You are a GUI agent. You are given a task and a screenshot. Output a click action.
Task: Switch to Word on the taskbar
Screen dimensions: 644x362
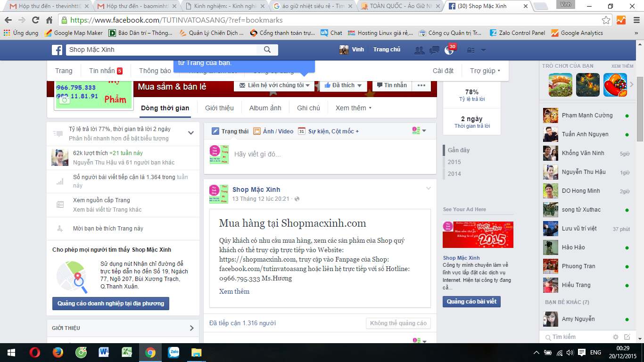(104, 352)
